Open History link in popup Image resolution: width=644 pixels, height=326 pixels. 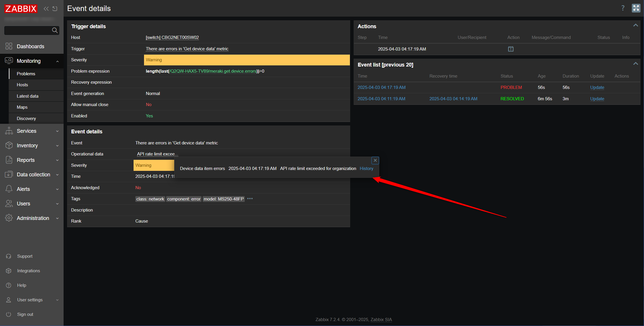tap(366, 169)
